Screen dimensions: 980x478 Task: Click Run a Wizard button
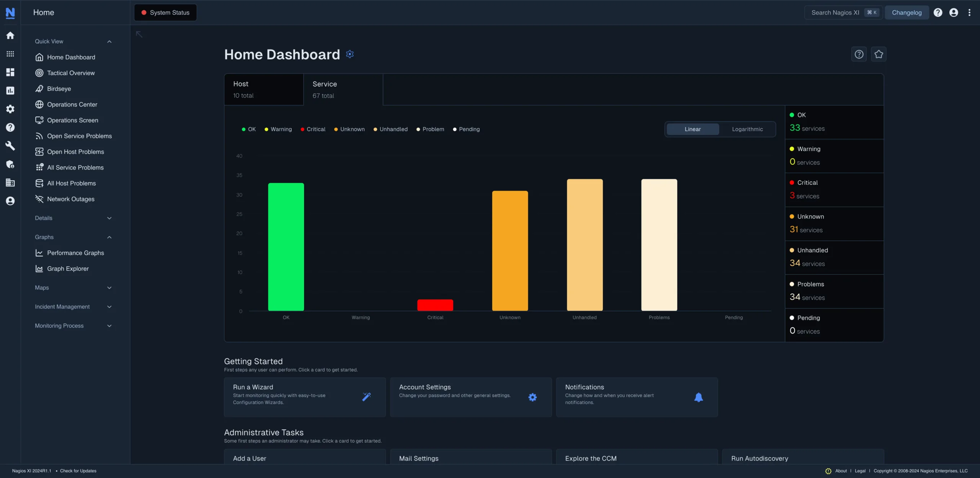pyautogui.click(x=304, y=397)
